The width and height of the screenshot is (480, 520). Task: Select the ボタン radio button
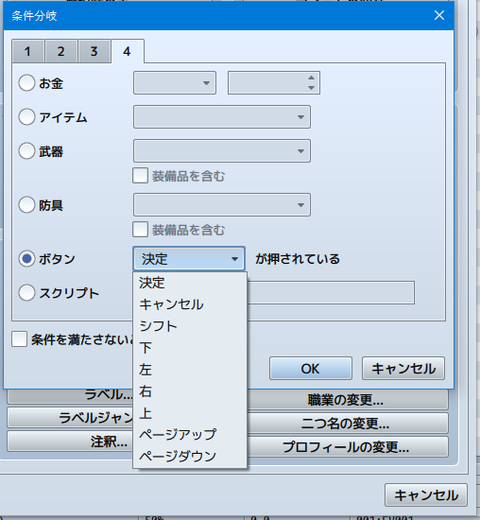pyautogui.click(x=27, y=259)
